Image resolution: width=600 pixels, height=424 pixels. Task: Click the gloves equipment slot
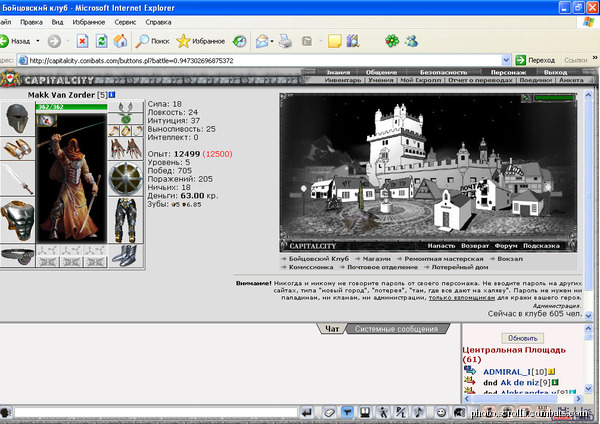pos(126,148)
